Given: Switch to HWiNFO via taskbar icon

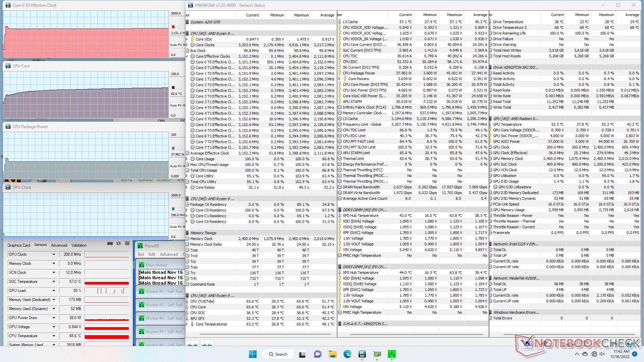Looking at the screenshot, I should click(x=362, y=354).
